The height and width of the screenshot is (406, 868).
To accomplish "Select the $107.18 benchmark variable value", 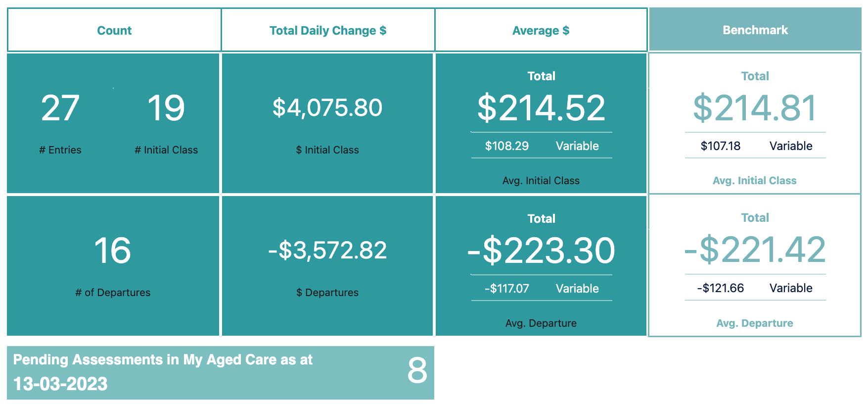I will [721, 146].
